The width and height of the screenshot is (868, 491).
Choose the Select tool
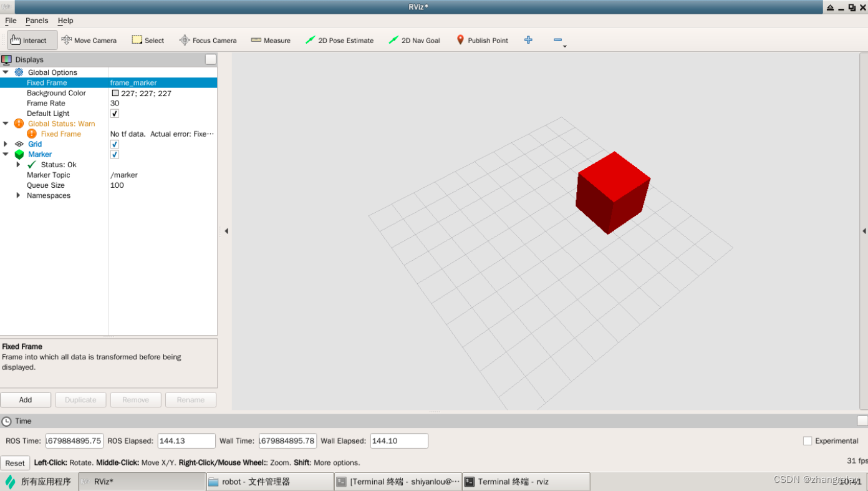pyautogui.click(x=148, y=41)
